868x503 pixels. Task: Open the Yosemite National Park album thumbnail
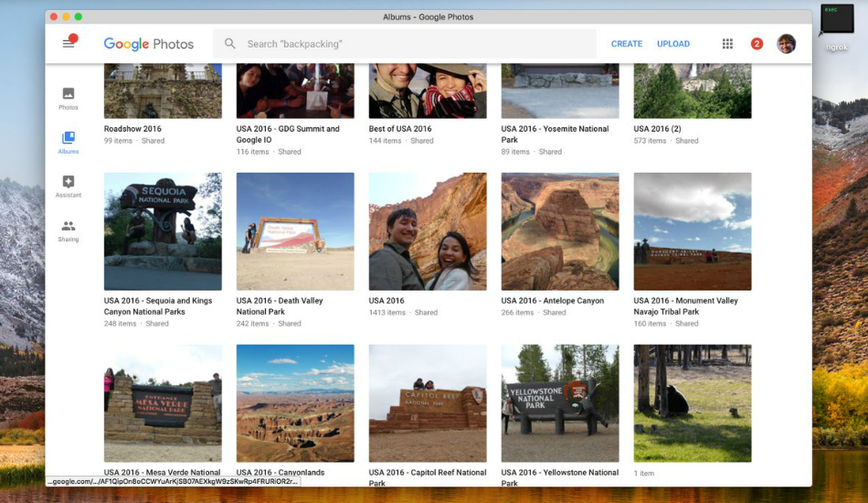[560, 91]
